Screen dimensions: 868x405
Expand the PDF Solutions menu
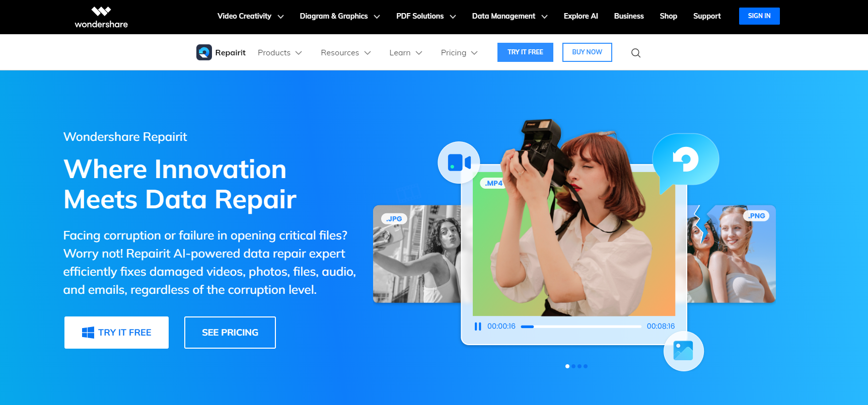426,16
